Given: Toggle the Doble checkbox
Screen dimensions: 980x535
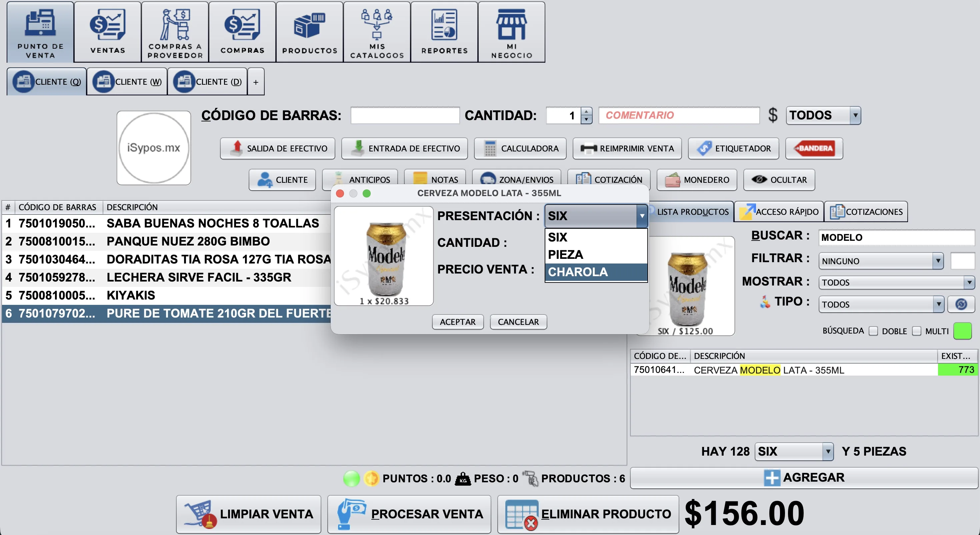Looking at the screenshot, I should pyautogui.click(x=917, y=331).
